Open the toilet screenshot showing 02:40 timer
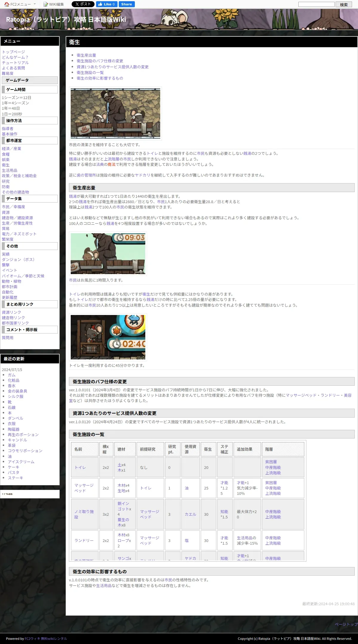 pos(108,337)
